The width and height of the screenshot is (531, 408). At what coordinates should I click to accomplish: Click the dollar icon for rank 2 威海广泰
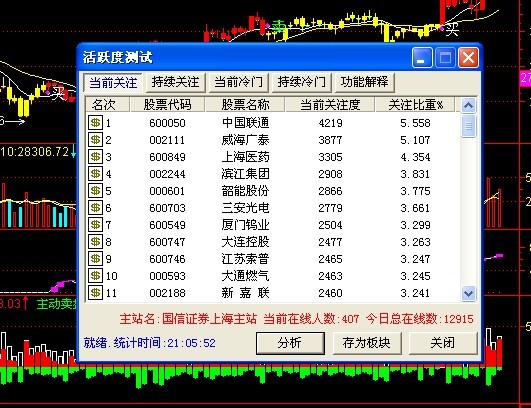(95, 139)
